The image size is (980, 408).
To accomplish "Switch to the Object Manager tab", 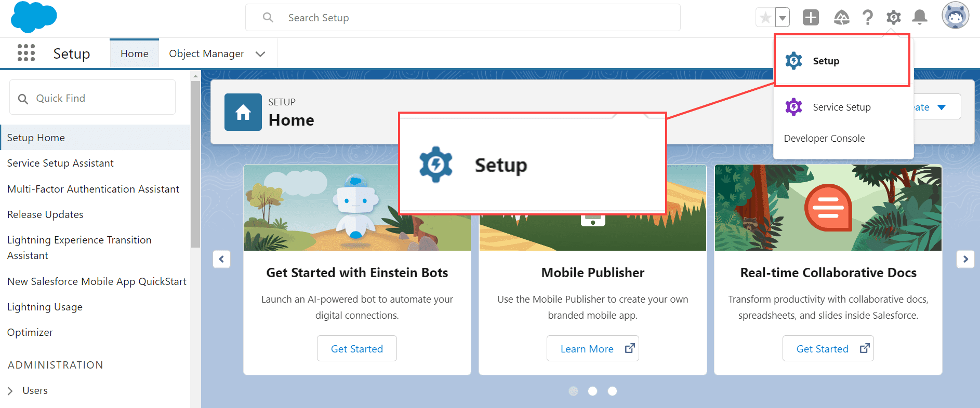I will click(206, 53).
